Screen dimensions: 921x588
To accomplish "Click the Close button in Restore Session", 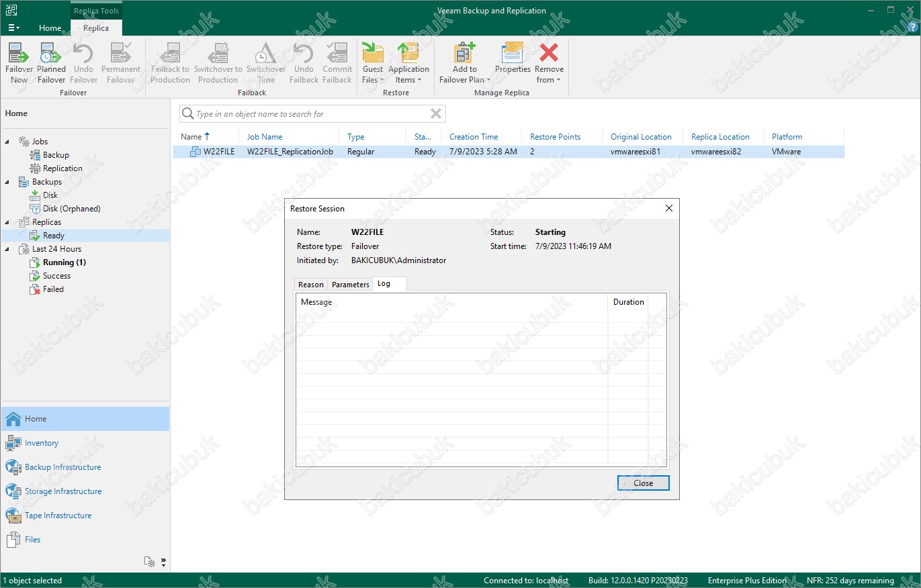I will [x=644, y=483].
